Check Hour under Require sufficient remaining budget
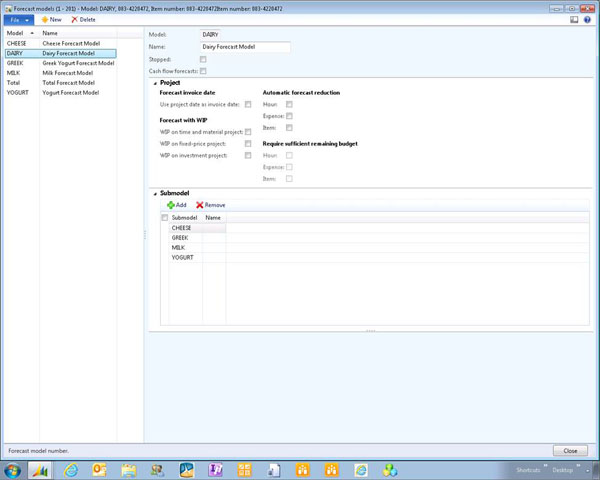Viewport: 600px width, 480px height. 289,155
